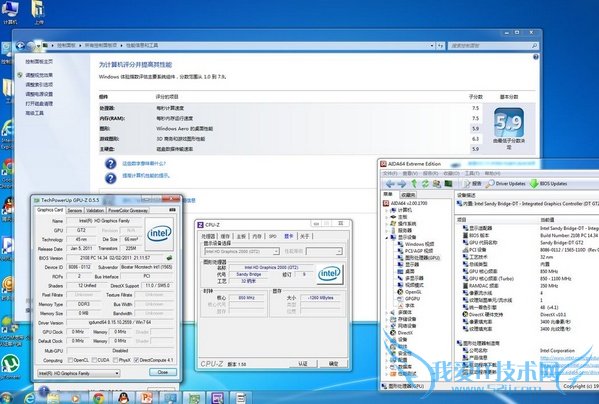
Task: Open Internet Explorer from taskbar
Action: [30, 398]
